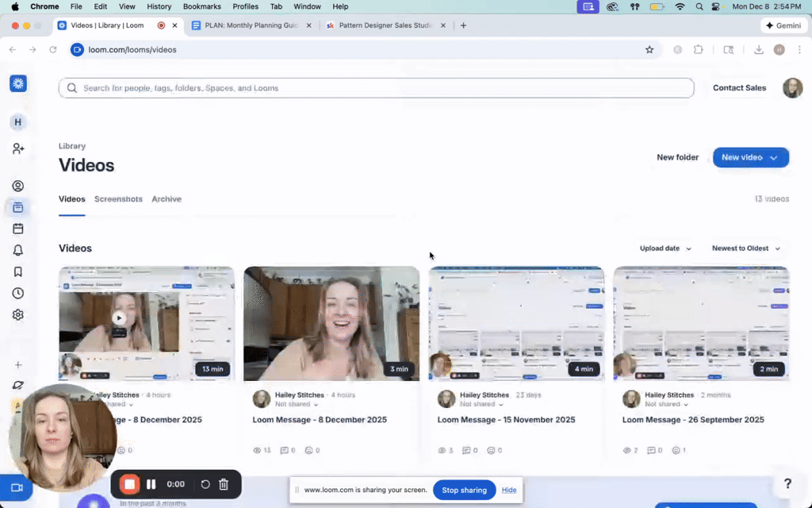Open a new browser tab

pyautogui.click(x=463, y=25)
